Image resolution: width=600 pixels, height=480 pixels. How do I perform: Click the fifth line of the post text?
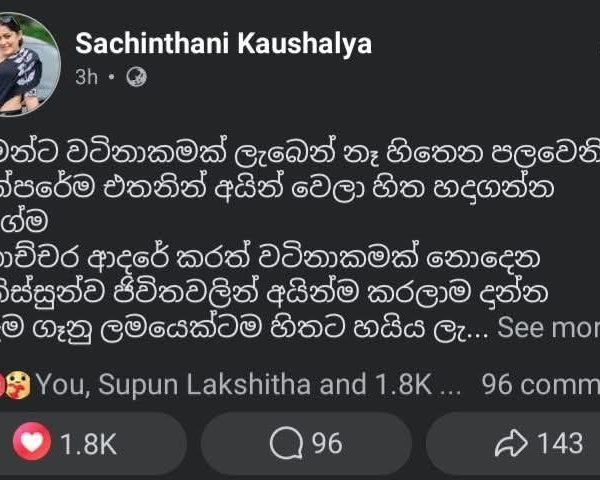(x=270, y=293)
